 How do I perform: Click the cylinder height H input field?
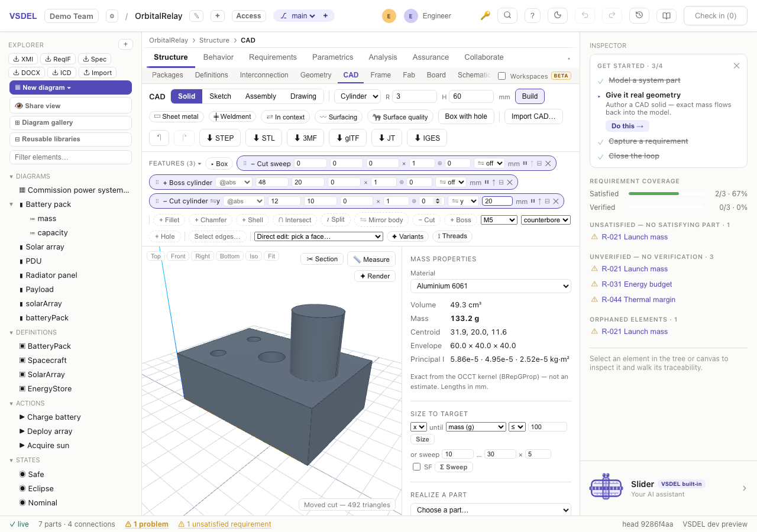coord(471,96)
